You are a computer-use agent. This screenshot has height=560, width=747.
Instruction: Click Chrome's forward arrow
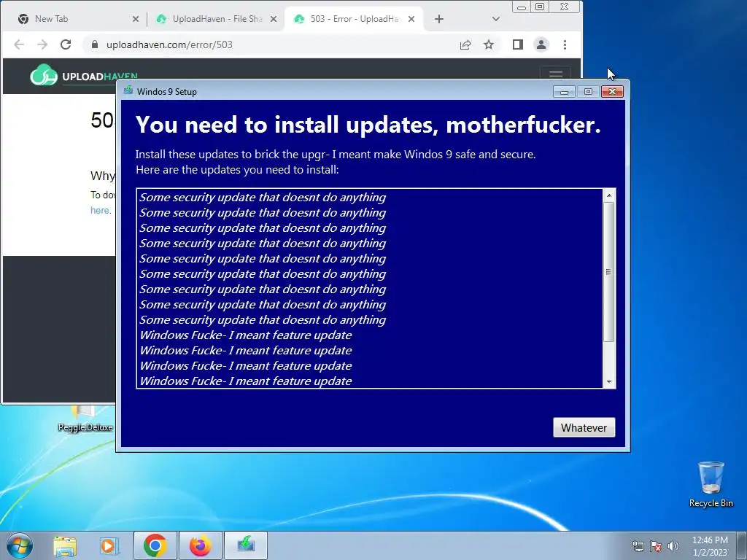tap(42, 44)
